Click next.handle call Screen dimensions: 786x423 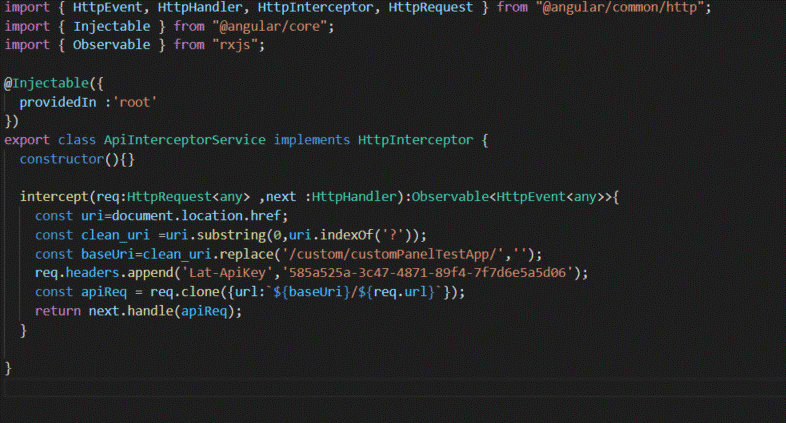(x=131, y=311)
